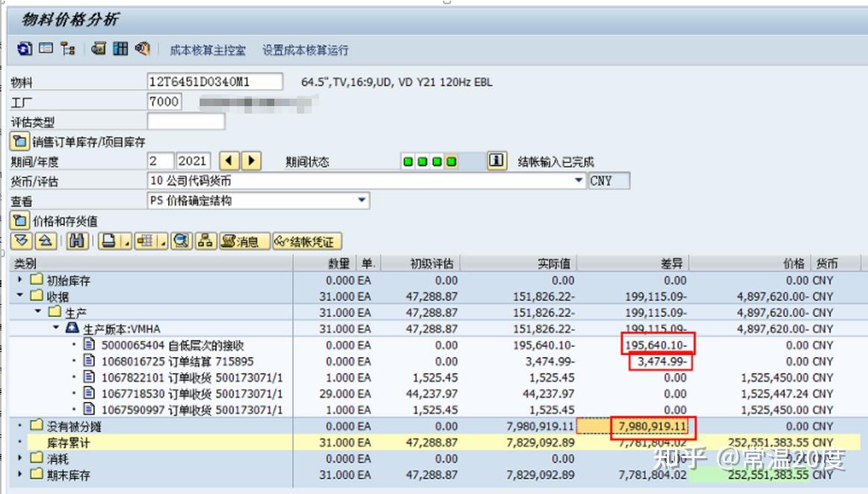Click the change layout table icon

coord(147,241)
